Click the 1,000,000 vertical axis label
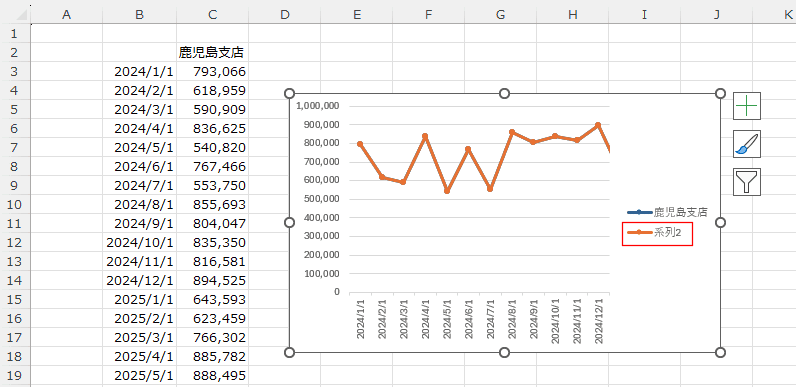This screenshot has width=796, height=387. click(318, 106)
